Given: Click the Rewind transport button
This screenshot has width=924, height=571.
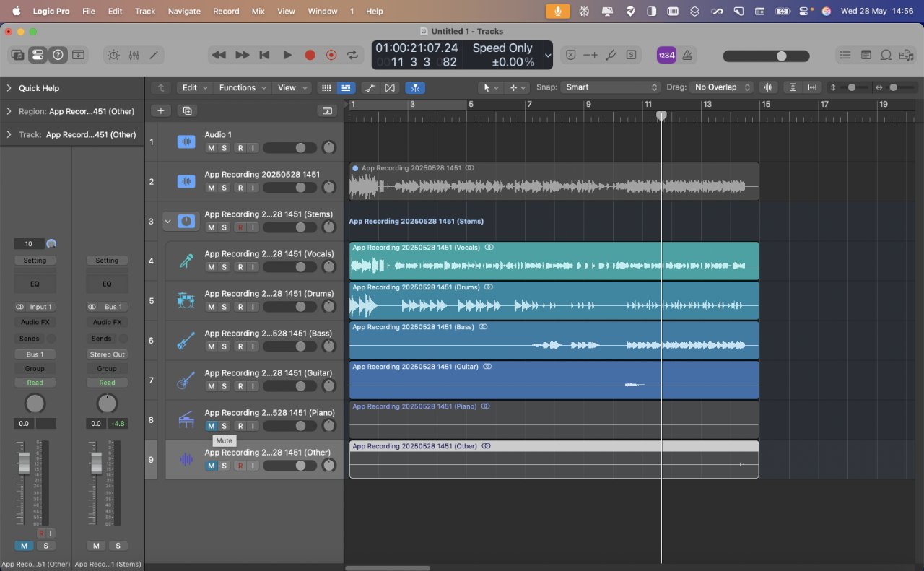Looking at the screenshot, I should click(x=219, y=55).
